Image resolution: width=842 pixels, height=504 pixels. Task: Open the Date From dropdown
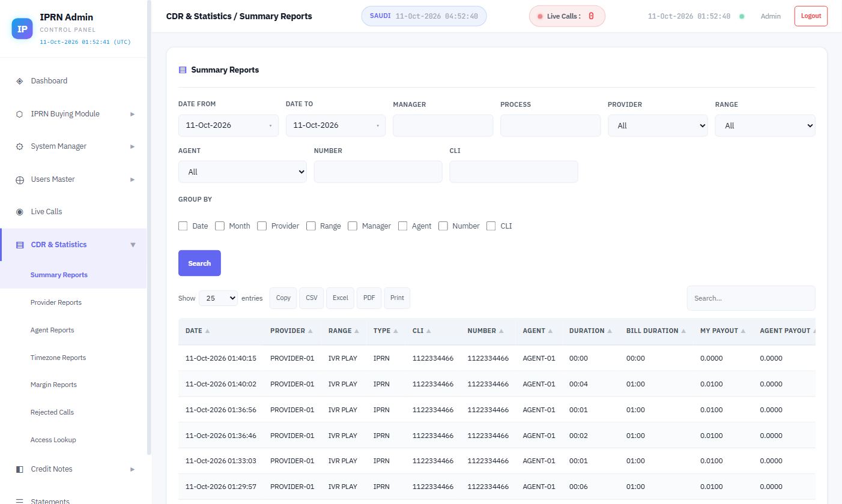click(228, 125)
